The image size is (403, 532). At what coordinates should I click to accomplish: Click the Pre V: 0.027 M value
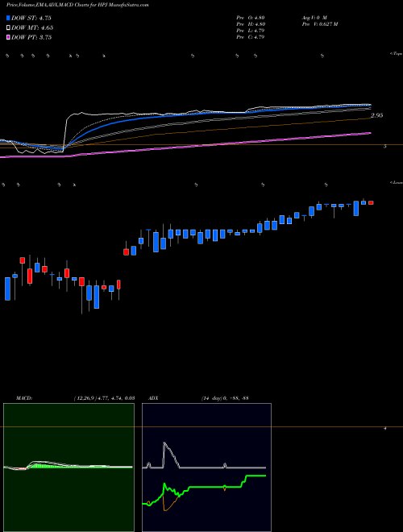(319, 24)
